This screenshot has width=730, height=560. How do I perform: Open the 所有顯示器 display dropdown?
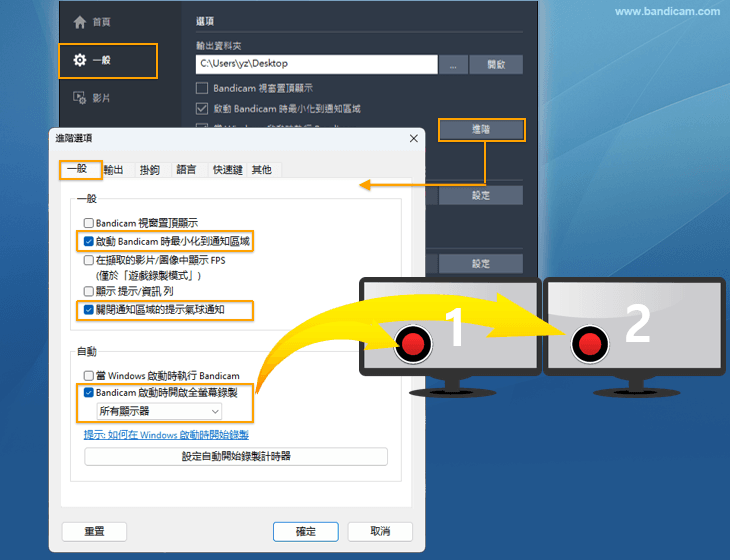coord(159,412)
